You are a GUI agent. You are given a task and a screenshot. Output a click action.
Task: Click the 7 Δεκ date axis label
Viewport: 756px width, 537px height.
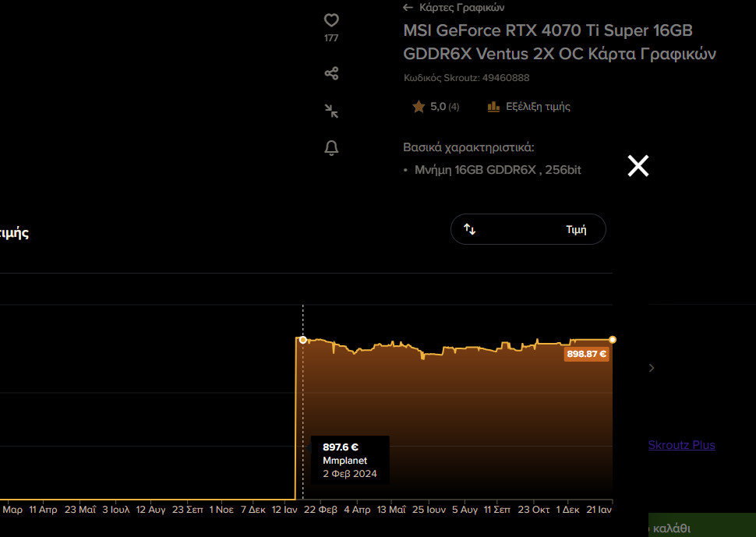[253, 510]
